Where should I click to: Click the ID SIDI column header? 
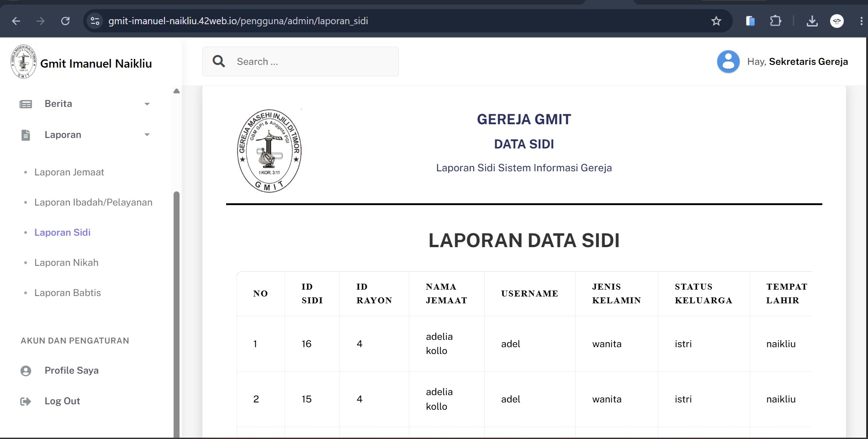pyautogui.click(x=312, y=294)
